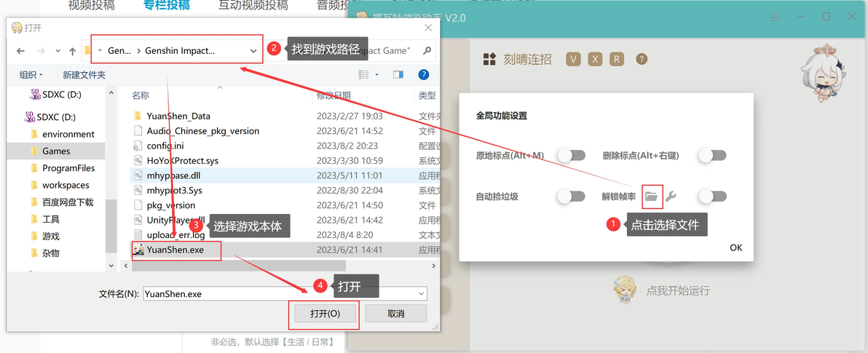868x353 pixels.
Task: Open the 文件名 combo box dropdown
Action: (x=422, y=294)
